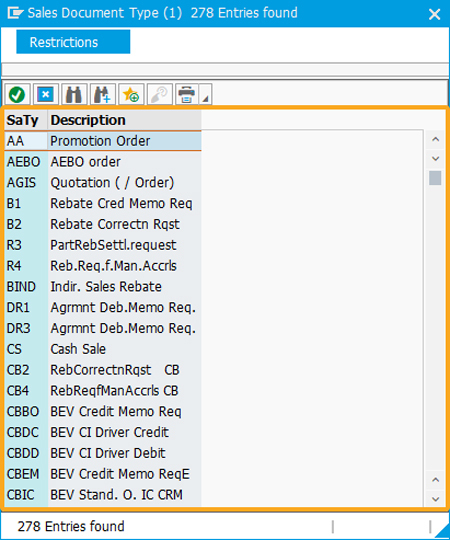Click the greyed-out key icon
The height and width of the screenshot is (540, 450).
click(160, 94)
